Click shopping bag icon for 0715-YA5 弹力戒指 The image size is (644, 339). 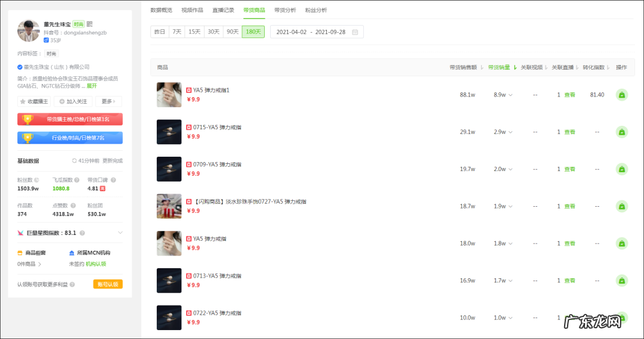(622, 132)
